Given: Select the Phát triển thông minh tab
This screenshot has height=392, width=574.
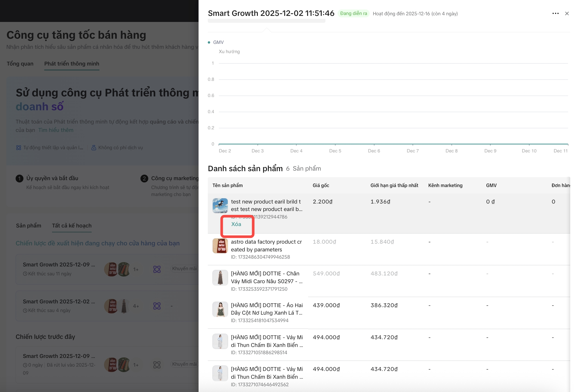Looking at the screenshot, I should (x=72, y=64).
